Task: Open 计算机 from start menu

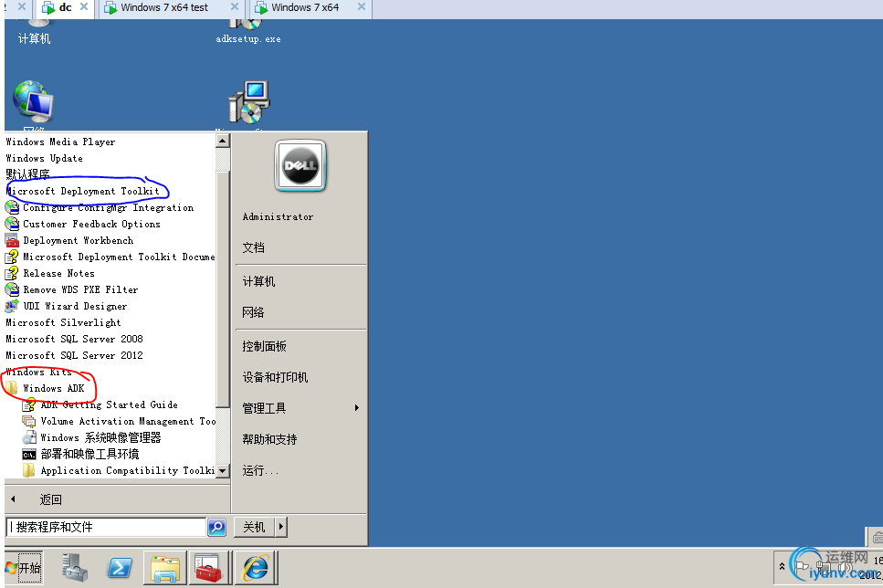Action: [x=258, y=281]
